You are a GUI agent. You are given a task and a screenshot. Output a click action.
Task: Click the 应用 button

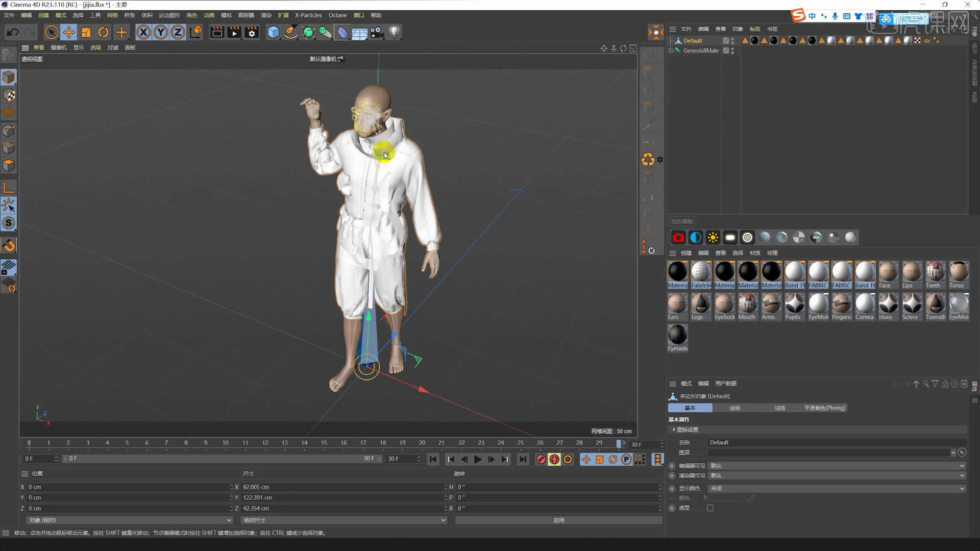pos(558,520)
